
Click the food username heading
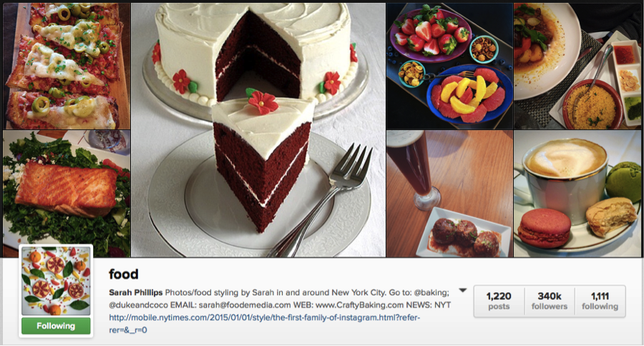pos(124,274)
